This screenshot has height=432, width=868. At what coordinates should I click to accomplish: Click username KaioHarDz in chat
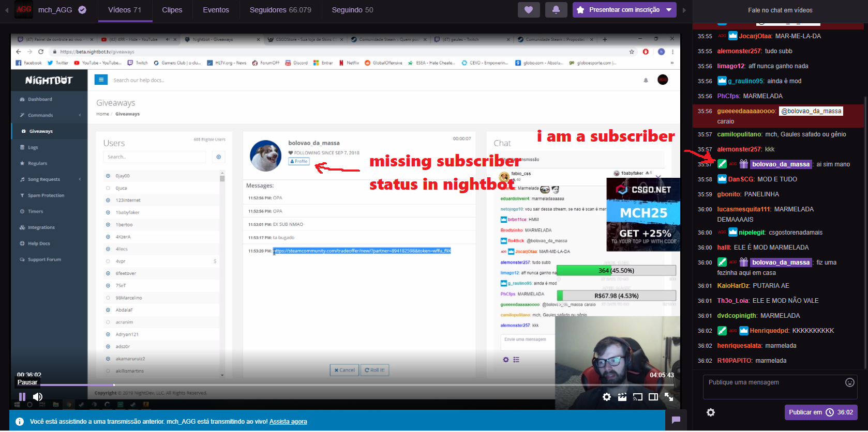coord(733,286)
